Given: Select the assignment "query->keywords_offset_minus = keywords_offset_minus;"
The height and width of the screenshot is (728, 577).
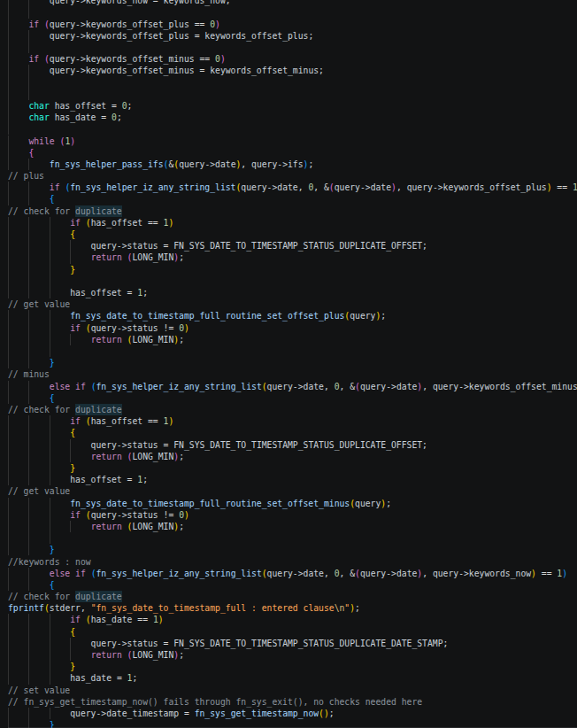Looking at the screenshot, I should pyautogui.click(x=186, y=71).
